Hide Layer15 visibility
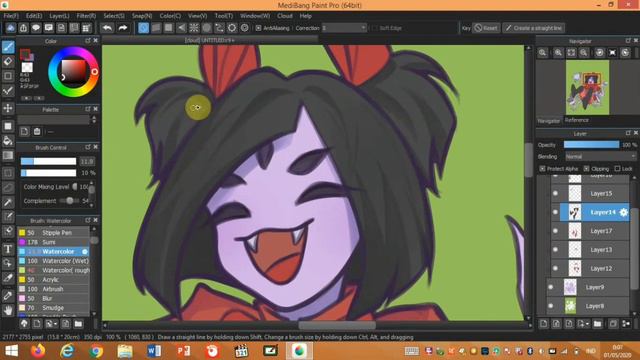The height and width of the screenshot is (360, 640). click(555, 193)
